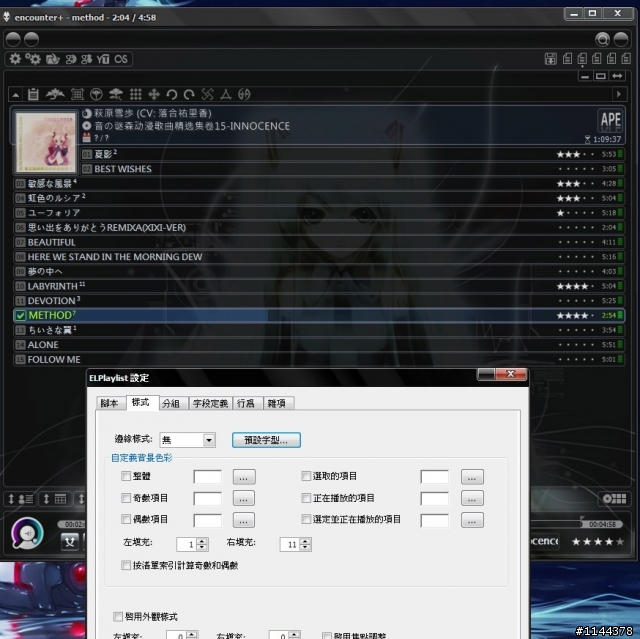Tick the odd/even index calculation checkbox

pyautogui.click(x=126, y=565)
